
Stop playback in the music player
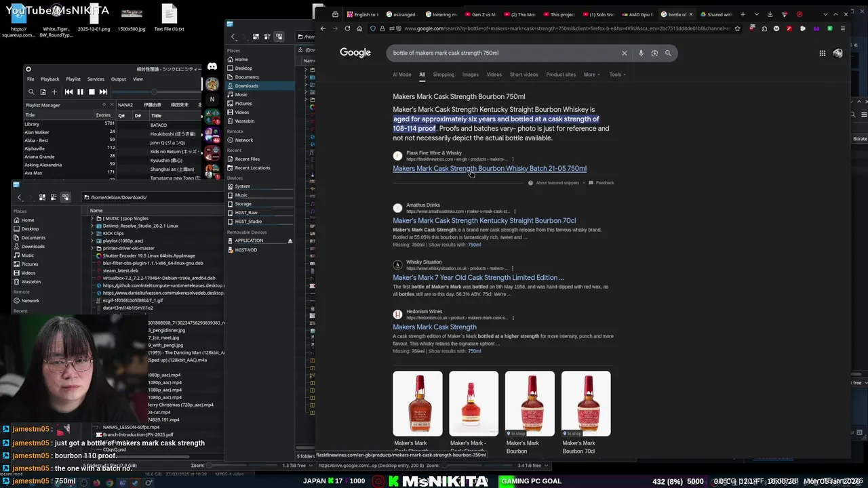click(x=92, y=91)
